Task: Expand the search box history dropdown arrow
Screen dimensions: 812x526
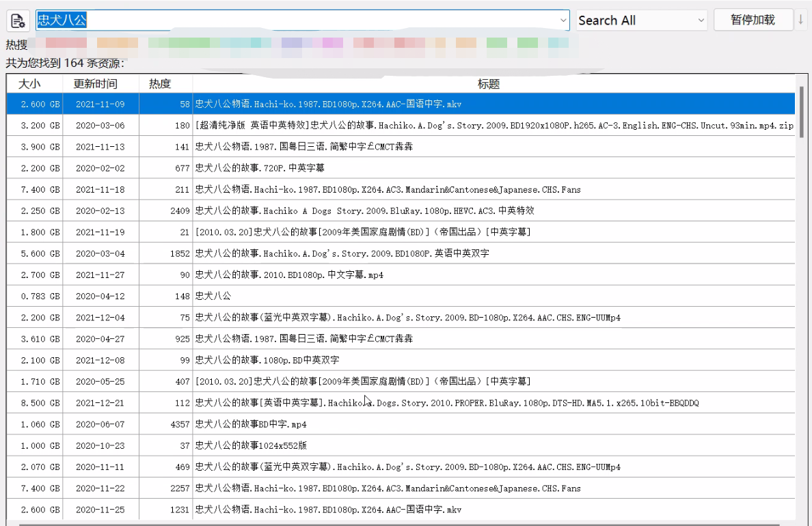Action: [x=563, y=20]
